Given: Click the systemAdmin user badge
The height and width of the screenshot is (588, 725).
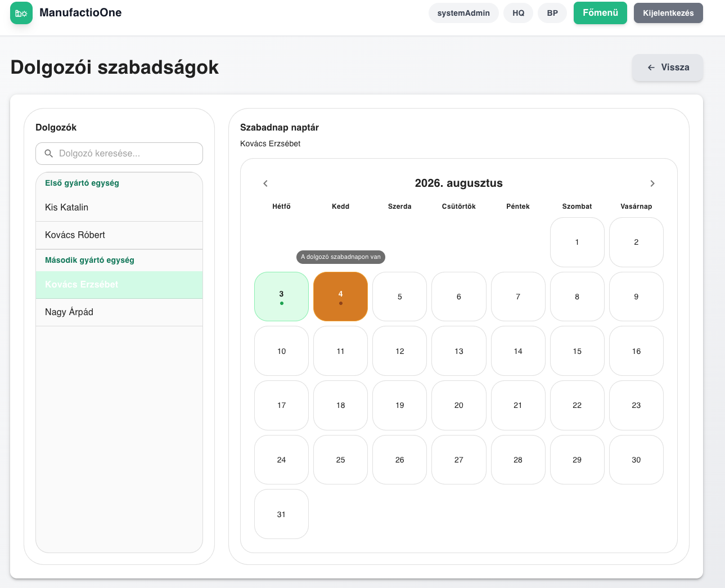Looking at the screenshot, I should [463, 13].
